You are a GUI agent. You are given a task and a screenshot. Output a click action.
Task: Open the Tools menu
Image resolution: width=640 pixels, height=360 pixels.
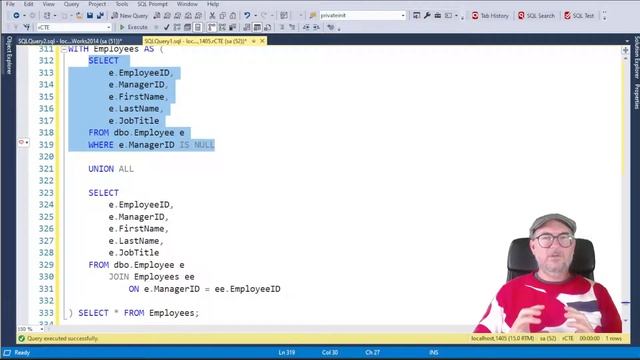pyautogui.click(x=122, y=4)
